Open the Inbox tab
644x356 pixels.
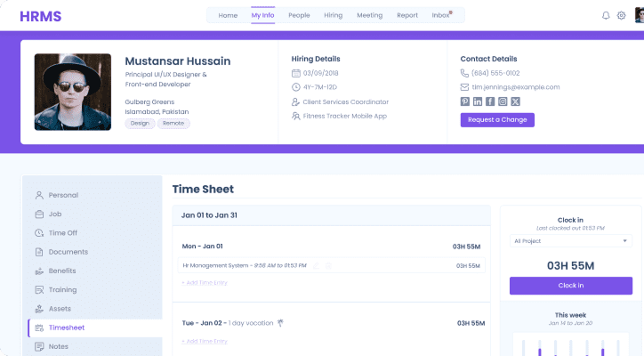(441, 15)
